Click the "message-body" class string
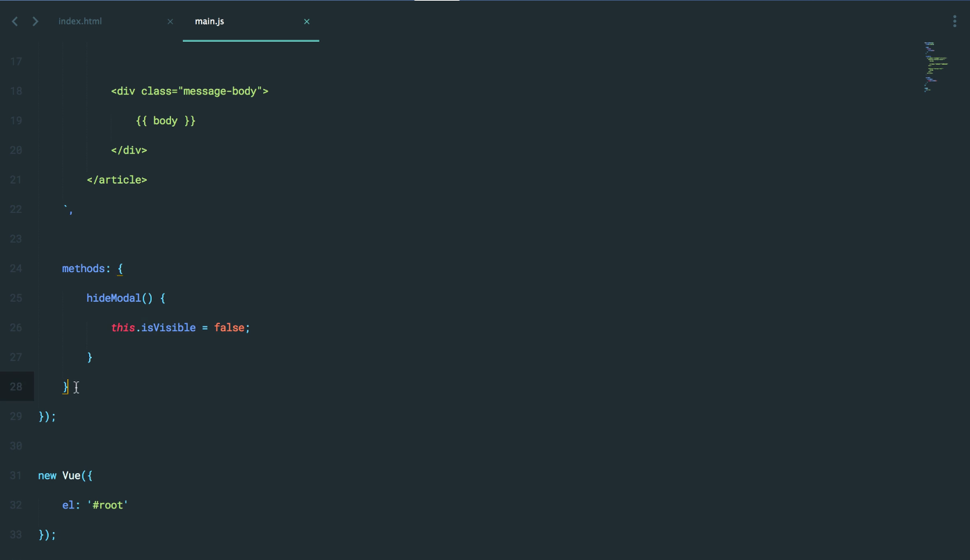The width and height of the screenshot is (970, 560). tap(220, 91)
